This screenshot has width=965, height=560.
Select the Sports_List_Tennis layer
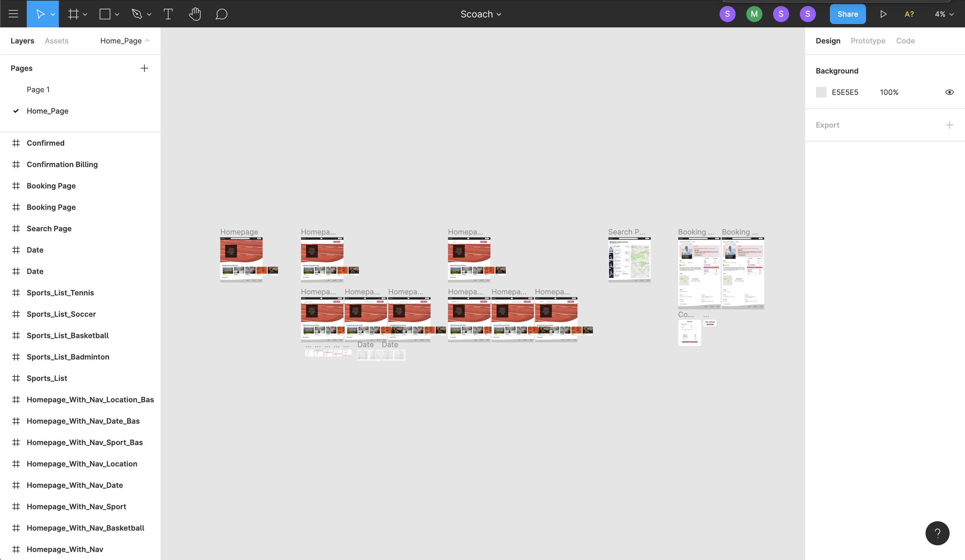click(x=60, y=293)
